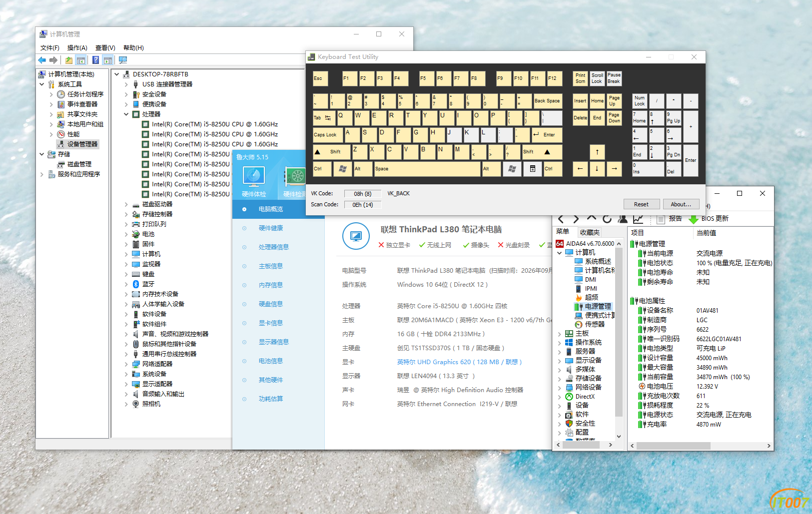Image resolution: width=812 pixels, height=514 pixels.
Task: Select 硬盘信息 in 鲁大师 sidebar
Action: point(278,304)
